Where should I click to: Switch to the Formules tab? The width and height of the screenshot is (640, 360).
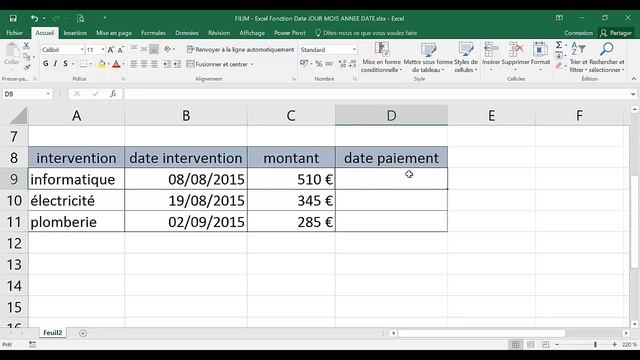153,33
